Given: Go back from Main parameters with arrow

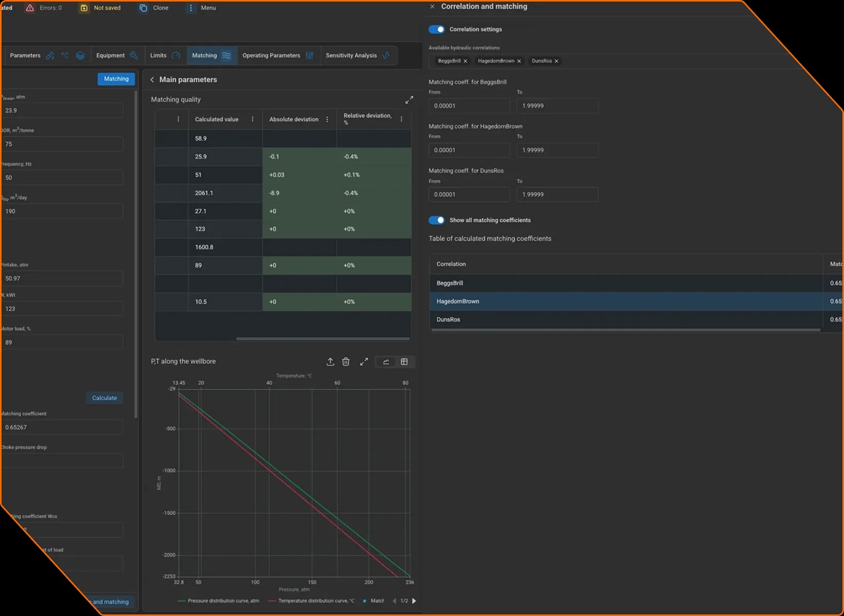Looking at the screenshot, I should (x=152, y=80).
